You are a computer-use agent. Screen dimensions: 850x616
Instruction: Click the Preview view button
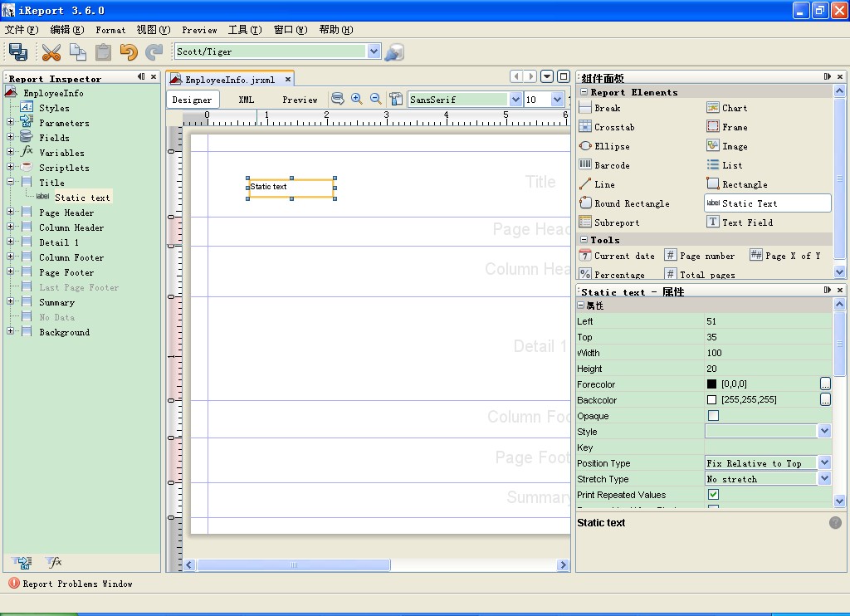tap(300, 100)
